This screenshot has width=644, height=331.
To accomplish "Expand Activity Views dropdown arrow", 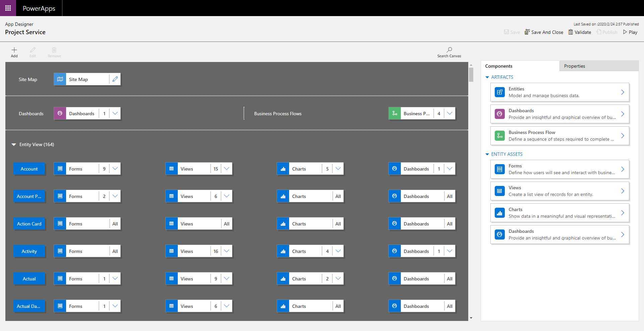I will point(227,251).
